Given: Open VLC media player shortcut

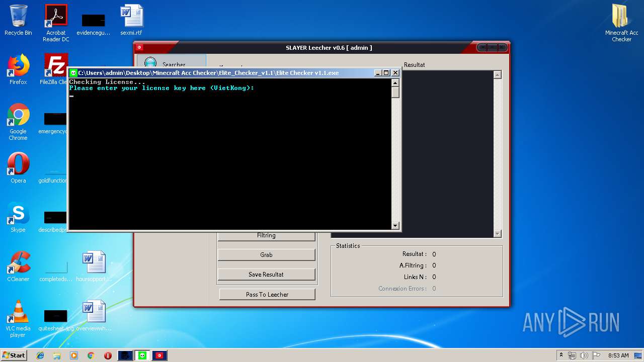Looking at the screenshot, I should tap(18, 319).
